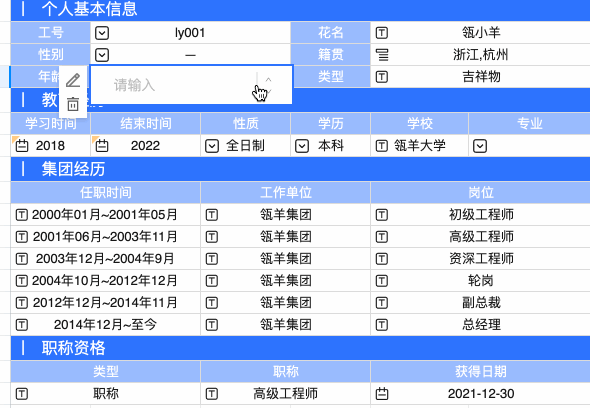Select the 吉祥物 cell
Viewport: 590px width, 408px height.
coord(481,77)
